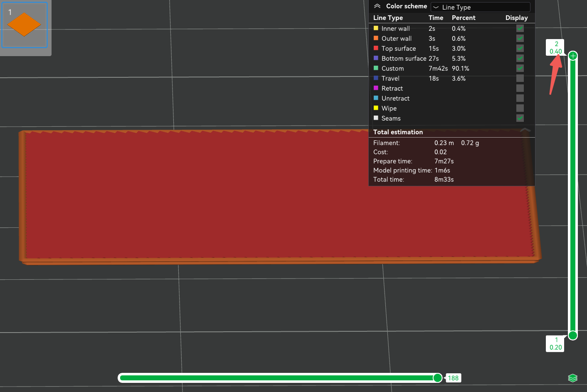This screenshot has height=392, width=587.
Task: Click the plus icon on top slider handle
Action: click(573, 56)
